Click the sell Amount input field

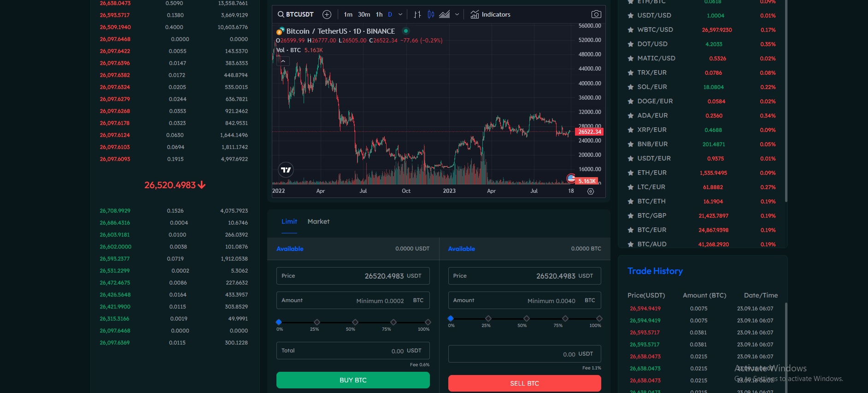[524, 300]
